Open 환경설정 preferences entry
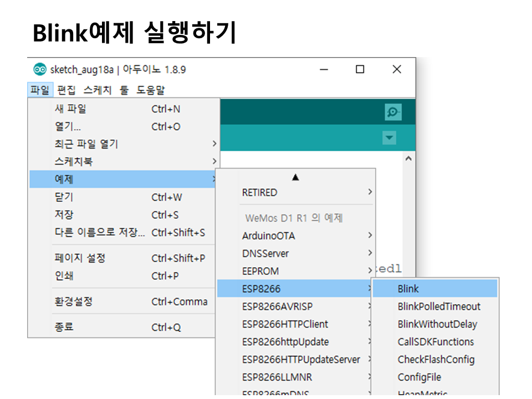 pos(122,301)
